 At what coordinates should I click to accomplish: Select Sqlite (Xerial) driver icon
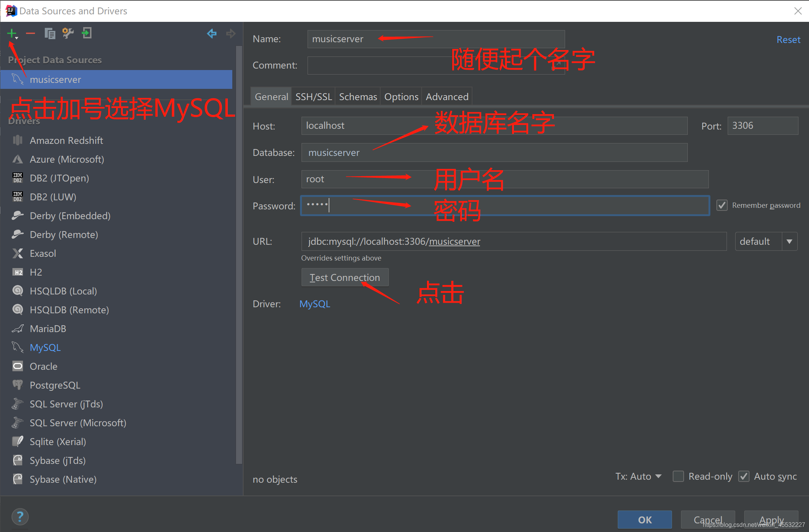click(x=18, y=442)
